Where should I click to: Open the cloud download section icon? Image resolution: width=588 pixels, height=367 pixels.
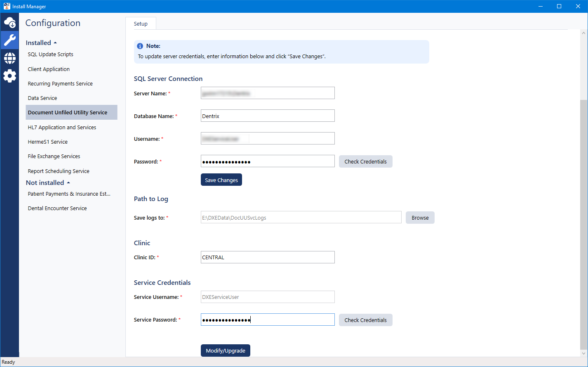click(9, 22)
